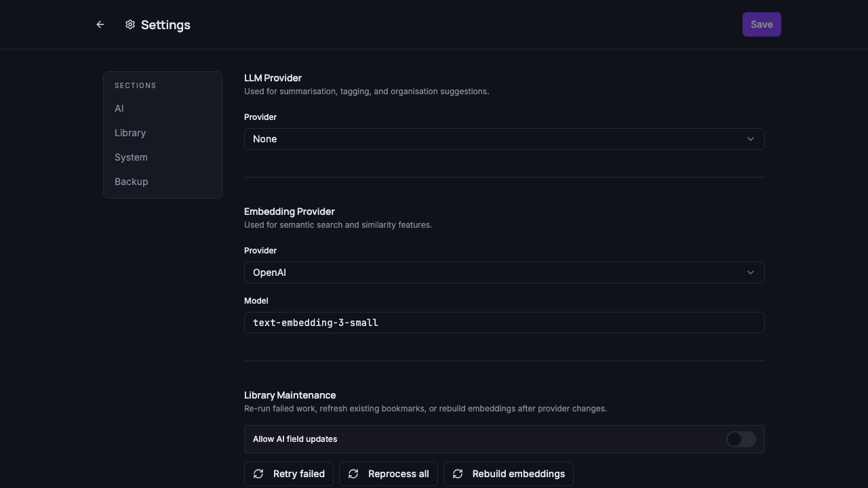The height and width of the screenshot is (488, 868).
Task: Click the Settings gear icon
Action: 130,24
